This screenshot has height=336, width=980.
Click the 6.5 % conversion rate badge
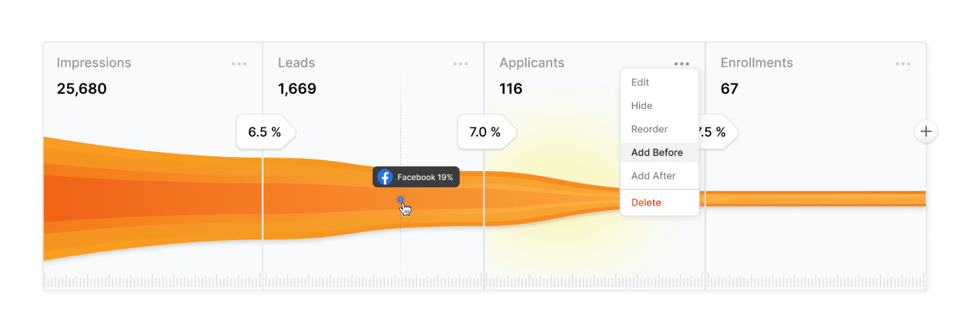pos(266,132)
